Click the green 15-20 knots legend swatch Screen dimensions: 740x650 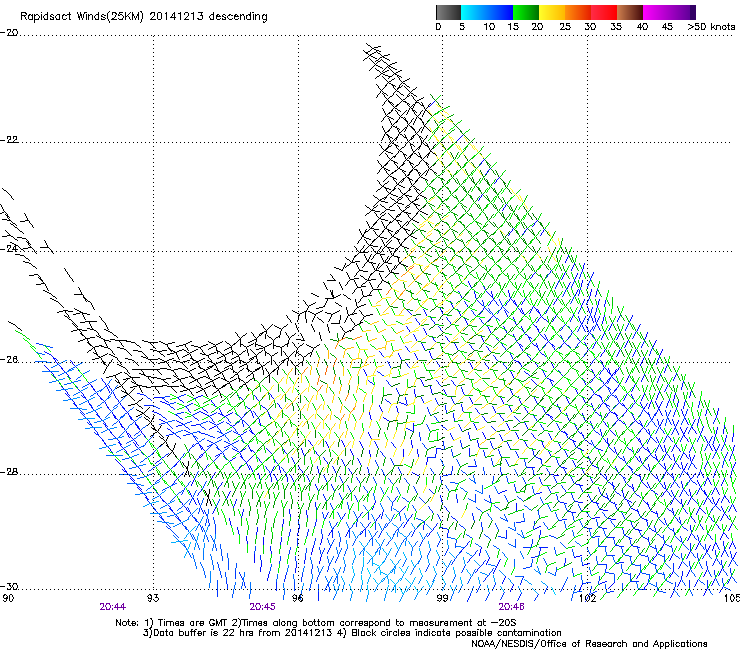(x=526, y=12)
